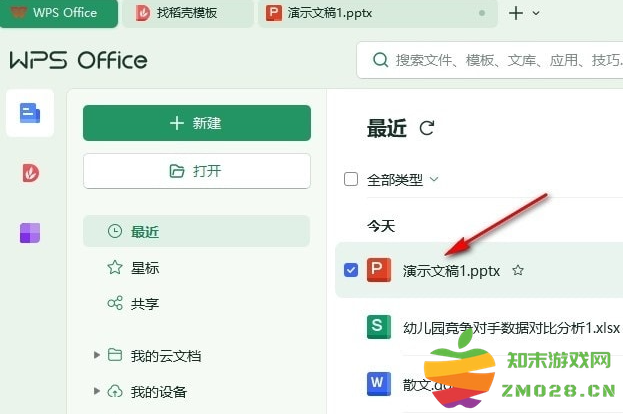Star the 演示文稿1.pptx file
623x414 pixels.
[518, 270]
